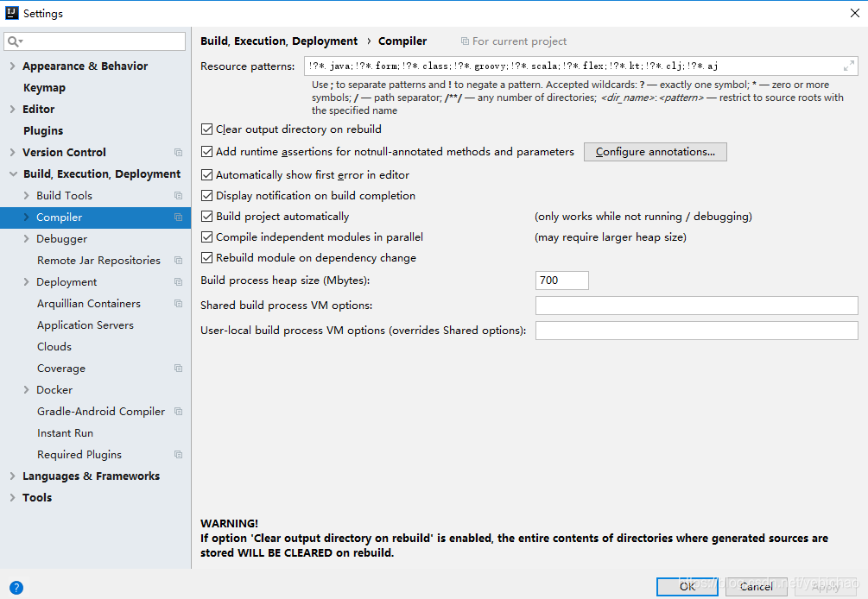Expand the Compiler subtree arrow
Screen dimensions: 868x599
26,218
